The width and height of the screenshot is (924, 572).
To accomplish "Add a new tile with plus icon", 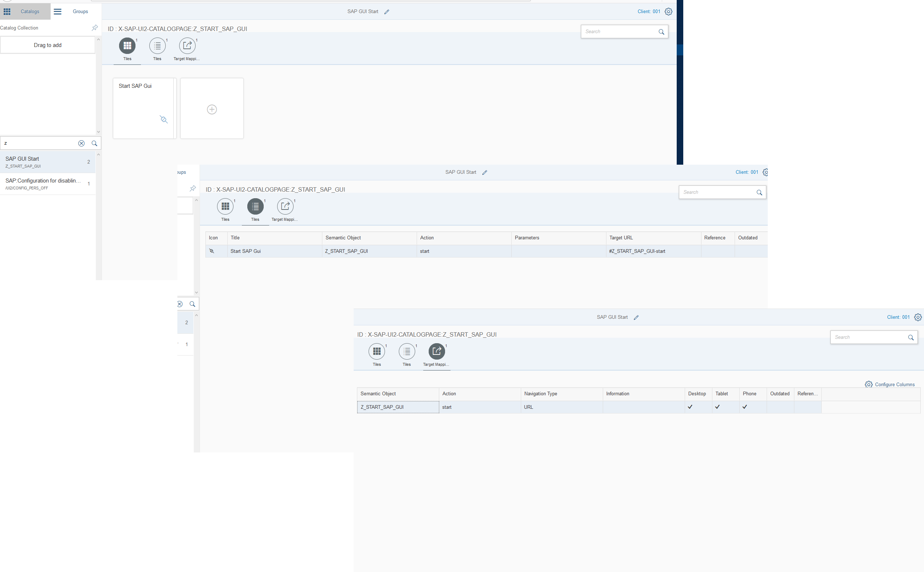I will coord(212,109).
